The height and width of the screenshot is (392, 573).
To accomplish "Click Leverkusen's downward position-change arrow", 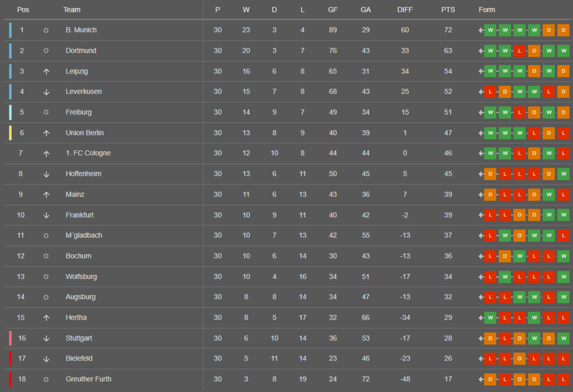I will tap(46, 92).
